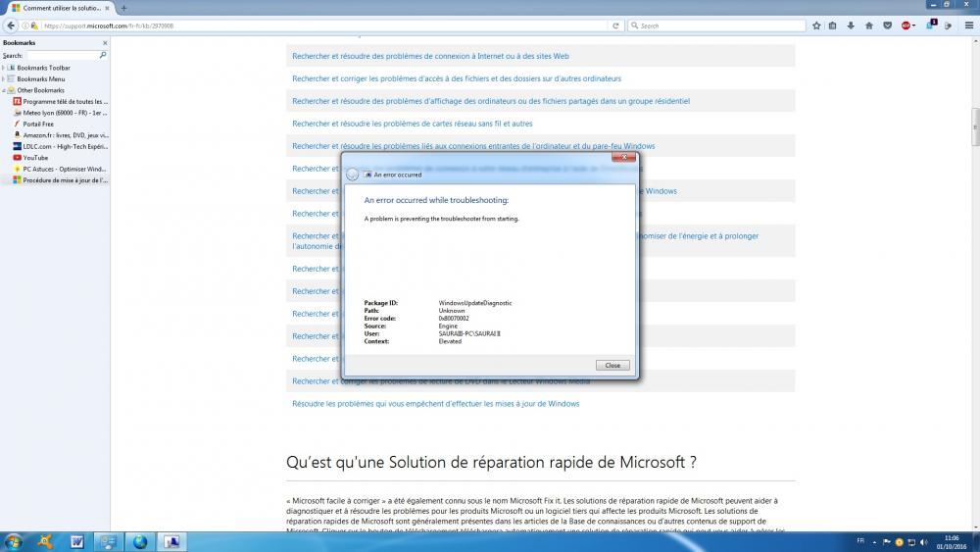Viewport: 980px width, 552px height.
Task: Click the FR language indicator
Action: coord(860,541)
